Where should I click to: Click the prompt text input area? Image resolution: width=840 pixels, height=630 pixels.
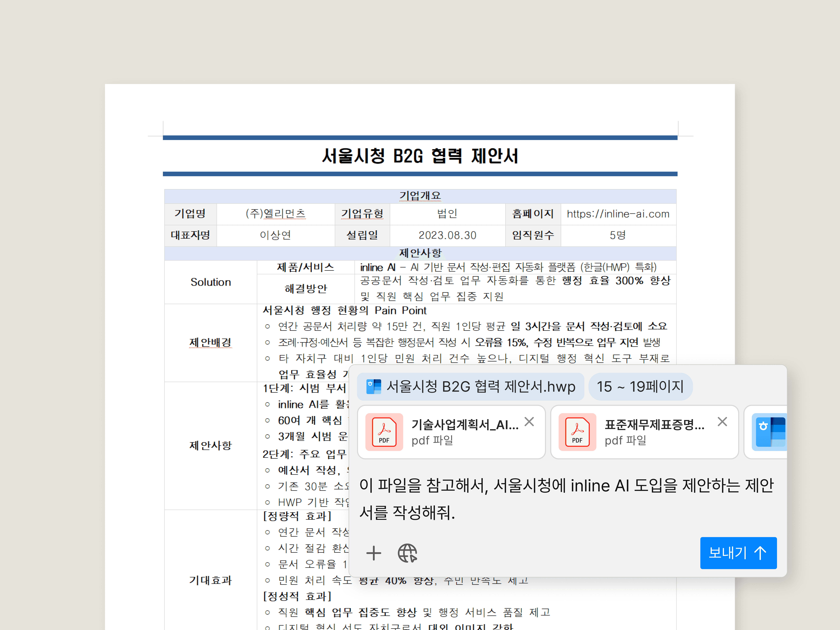pos(567,499)
